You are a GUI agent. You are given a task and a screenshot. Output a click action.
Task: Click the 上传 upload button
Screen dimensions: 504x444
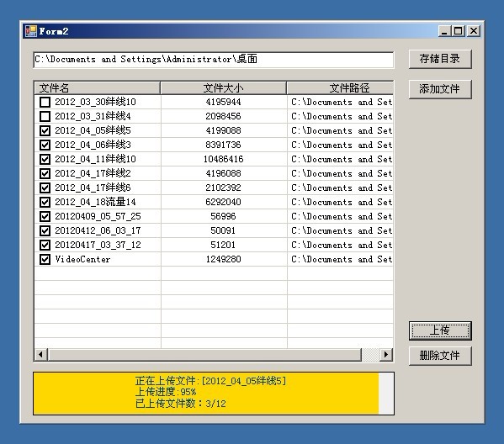440,330
